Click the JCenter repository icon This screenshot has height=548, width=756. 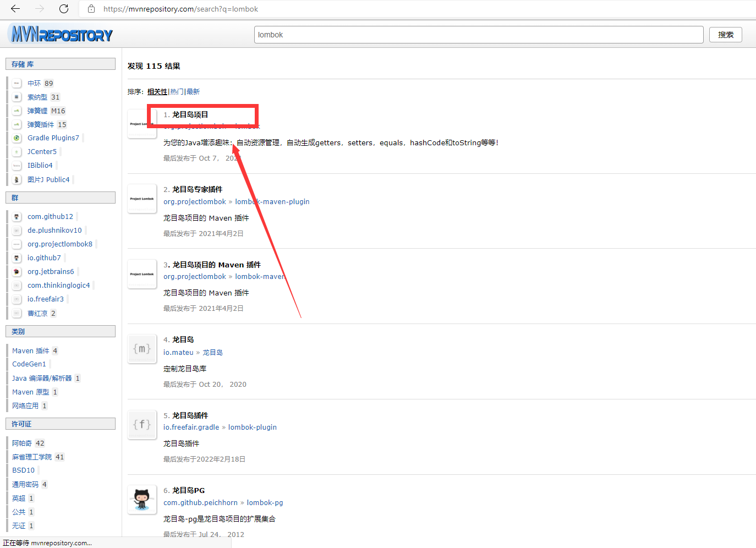(17, 152)
